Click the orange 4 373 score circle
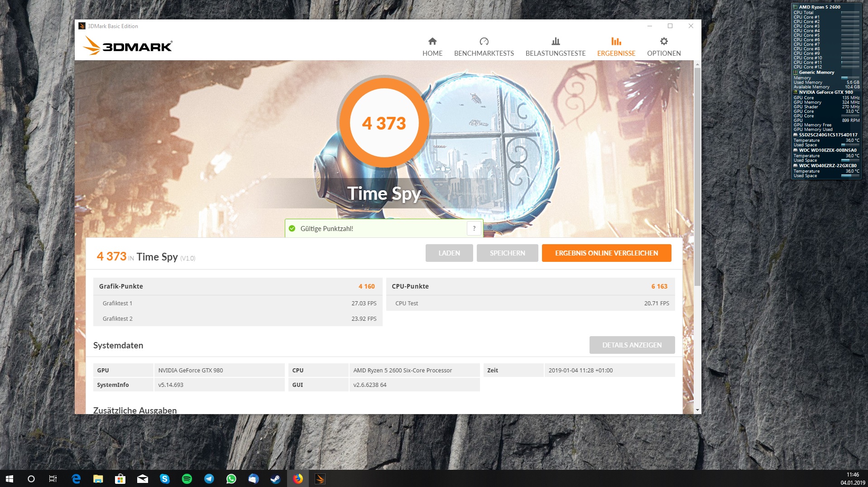This screenshot has width=868, height=487. (x=384, y=123)
